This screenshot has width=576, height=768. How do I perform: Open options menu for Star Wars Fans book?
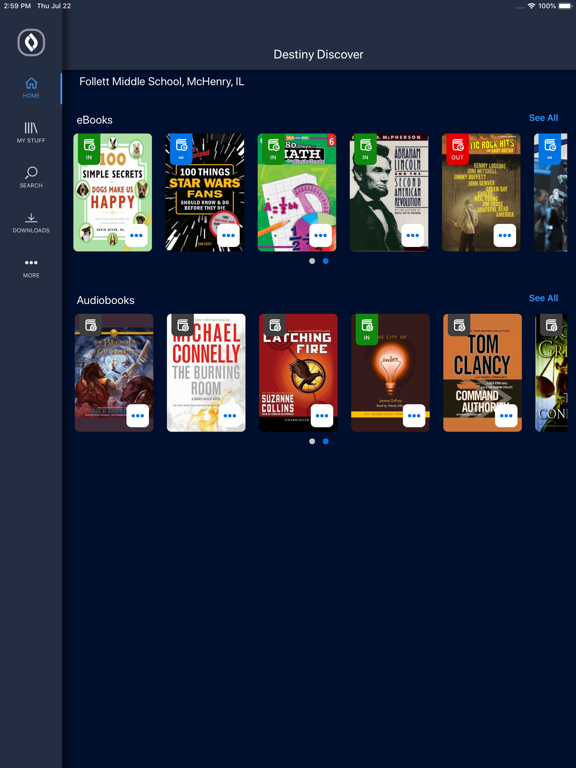coord(228,236)
